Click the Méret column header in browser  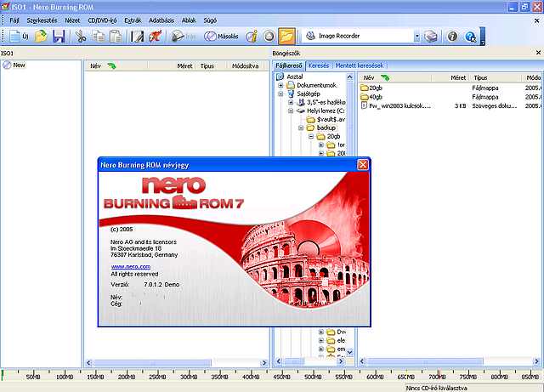(x=460, y=77)
